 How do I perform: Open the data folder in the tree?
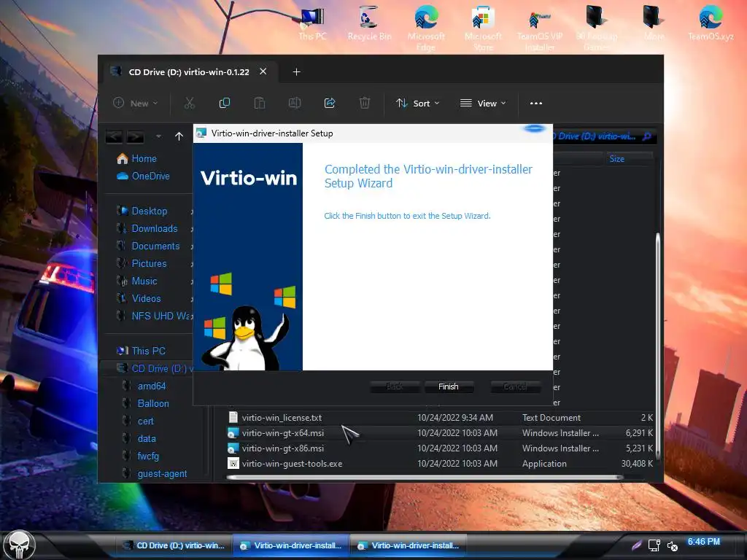(146, 438)
